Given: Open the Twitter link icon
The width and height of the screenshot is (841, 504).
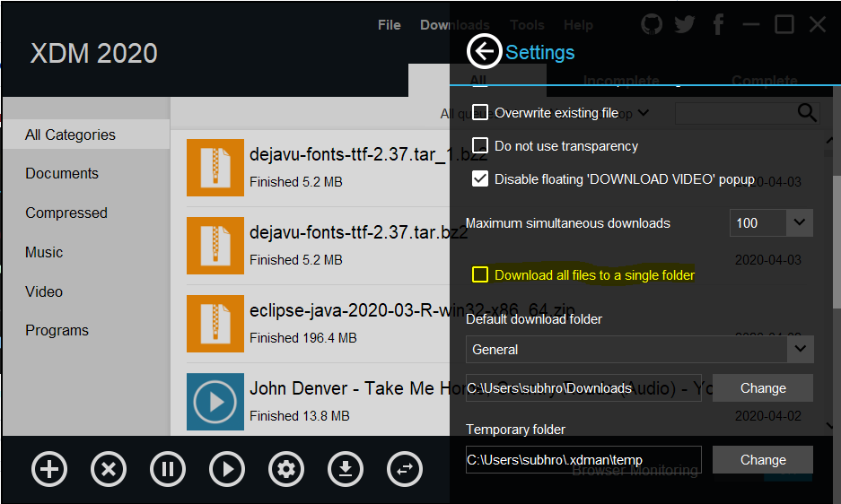Looking at the screenshot, I should coord(685,24).
